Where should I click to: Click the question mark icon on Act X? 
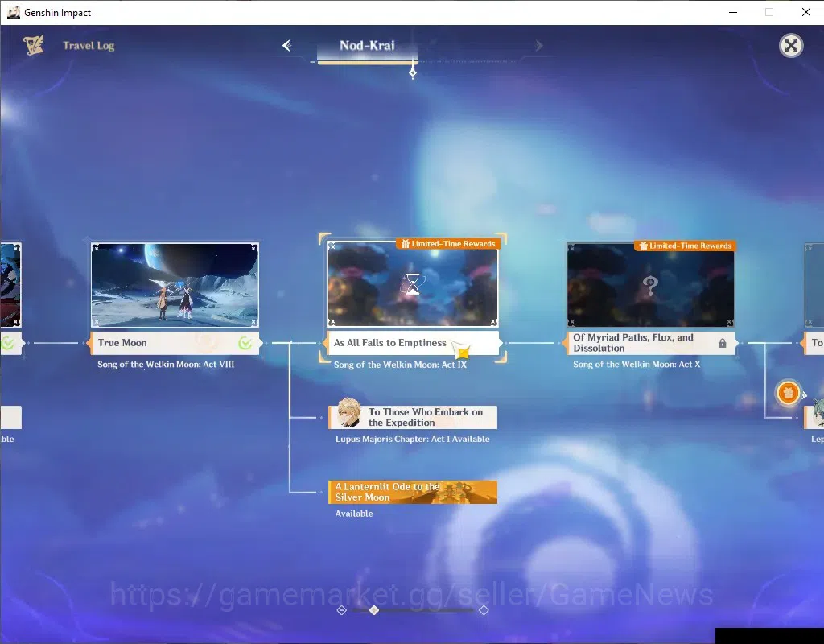[650, 286]
